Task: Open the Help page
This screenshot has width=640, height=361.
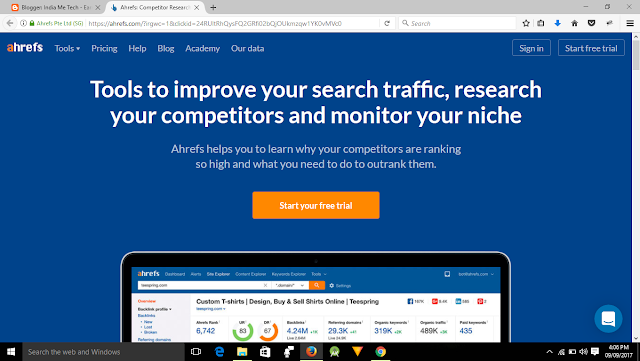Action: (x=137, y=49)
